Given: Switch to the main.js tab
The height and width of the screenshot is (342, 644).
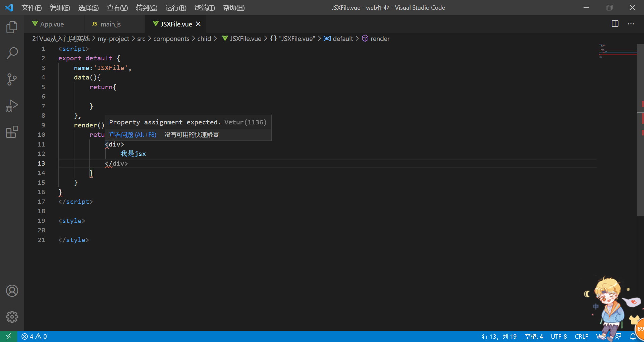Looking at the screenshot, I should [110, 24].
